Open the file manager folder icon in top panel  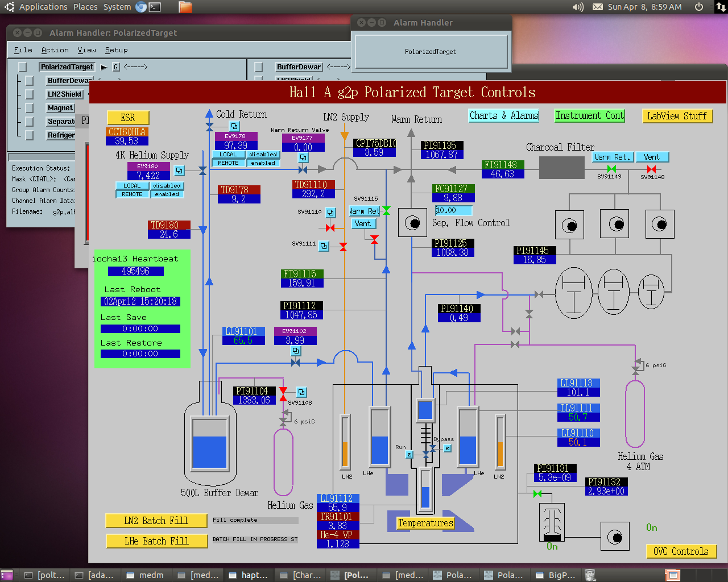tap(185, 7)
